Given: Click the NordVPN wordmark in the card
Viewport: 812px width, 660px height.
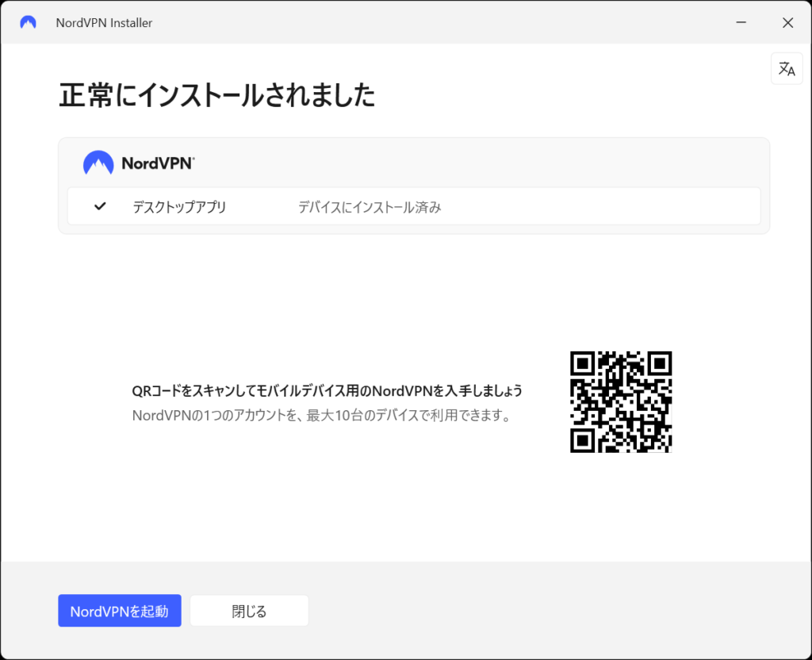Looking at the screenshot, I should [x=155, y=164].
